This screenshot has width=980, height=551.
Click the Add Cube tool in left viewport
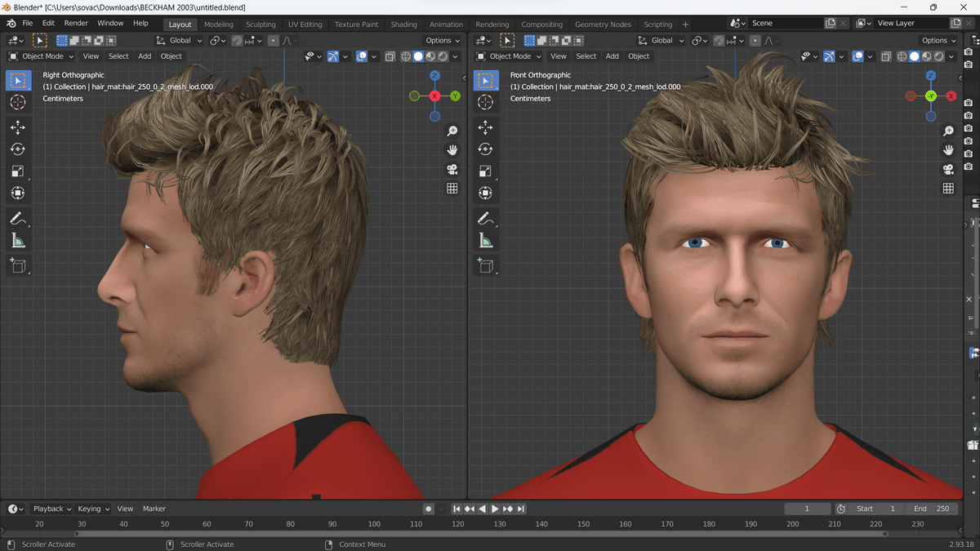pyautogui.click(x=18, y=265)
